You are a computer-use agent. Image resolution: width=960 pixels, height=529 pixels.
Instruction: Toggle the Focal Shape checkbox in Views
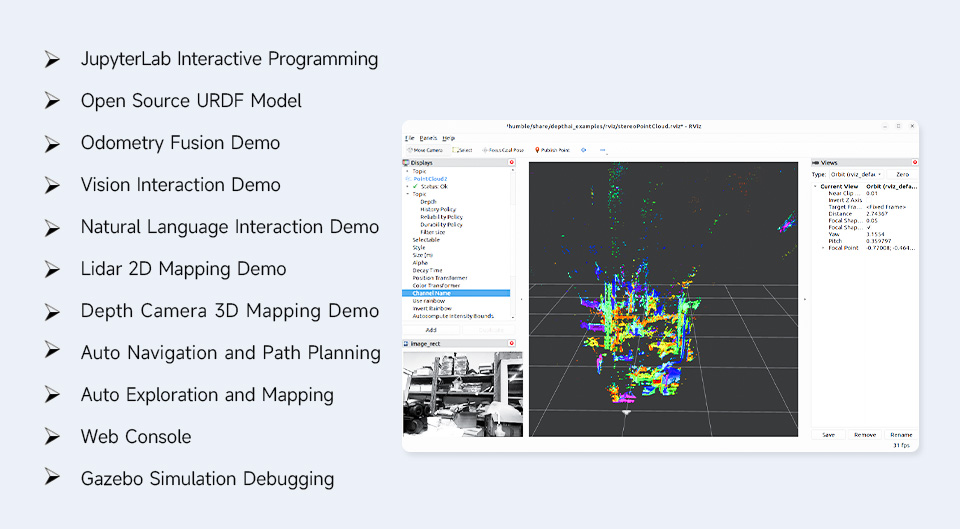click(x=869, y=227)
